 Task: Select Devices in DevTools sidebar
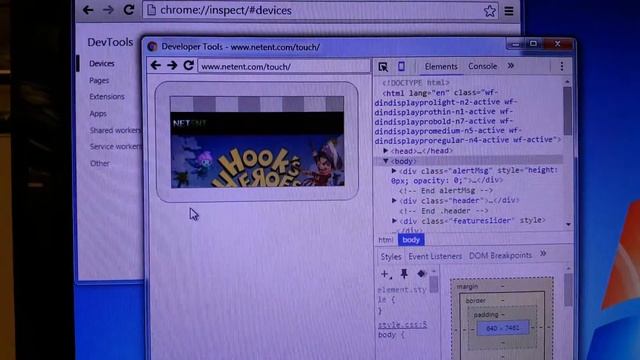point(102,63)
